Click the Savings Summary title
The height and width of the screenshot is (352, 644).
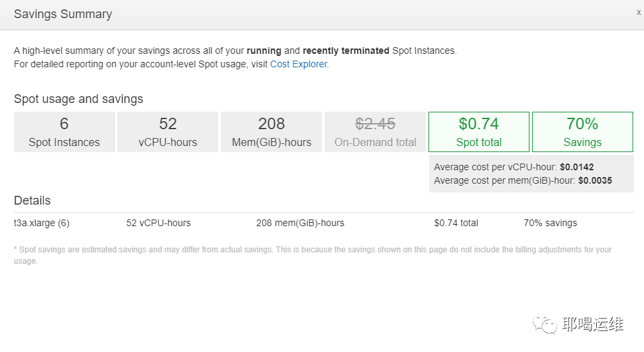pos(63,14)
